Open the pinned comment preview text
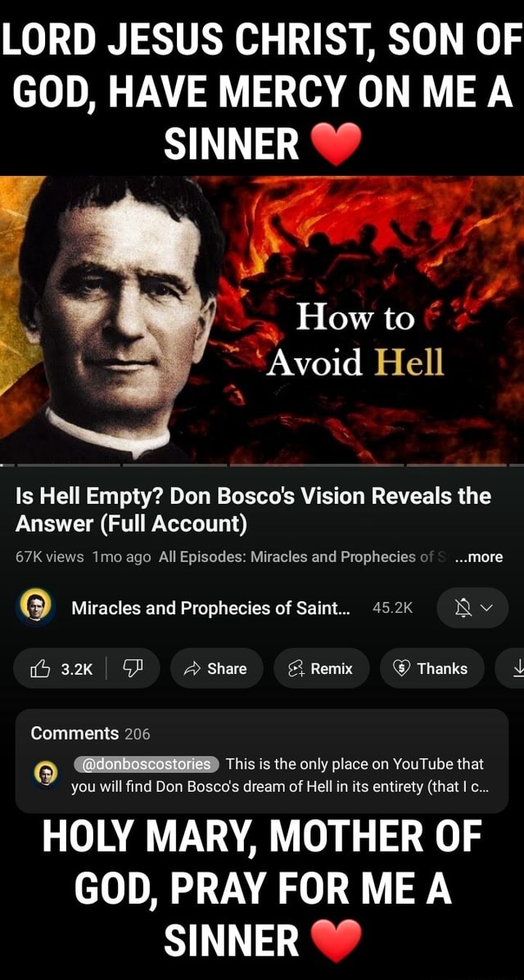This screenshot has width=524, height=980. coord(279,775)
